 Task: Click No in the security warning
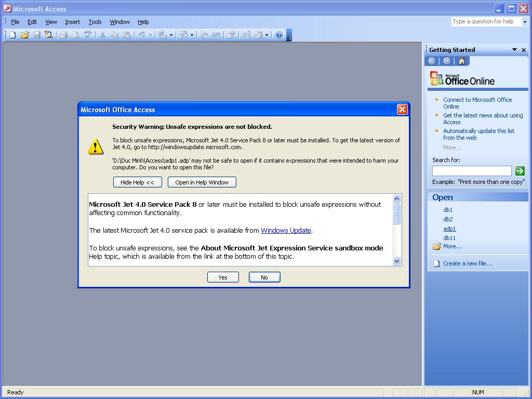click(264, 277)
